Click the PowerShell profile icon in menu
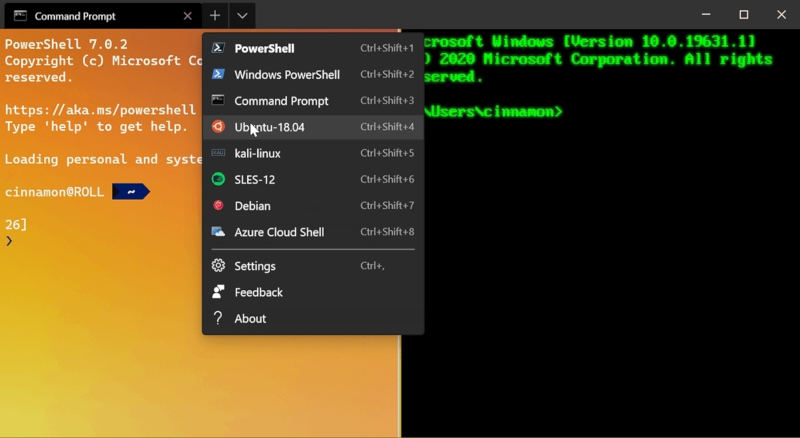Viewport: 800px width, 438px height. [x=218, y=48]
